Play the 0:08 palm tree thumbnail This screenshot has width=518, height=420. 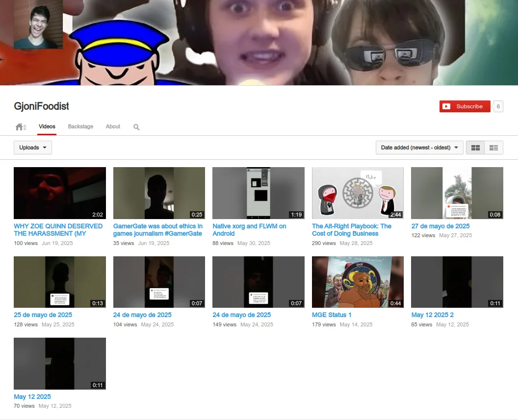[457, 193]
